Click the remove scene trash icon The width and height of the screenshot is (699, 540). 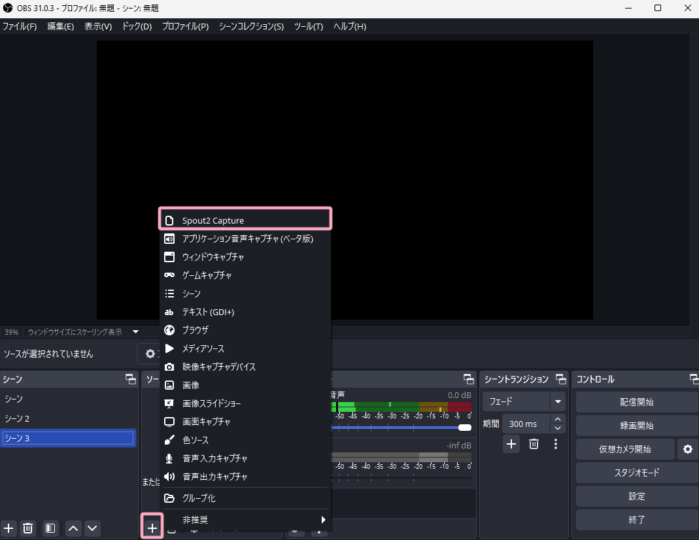(x=28, y=528)
